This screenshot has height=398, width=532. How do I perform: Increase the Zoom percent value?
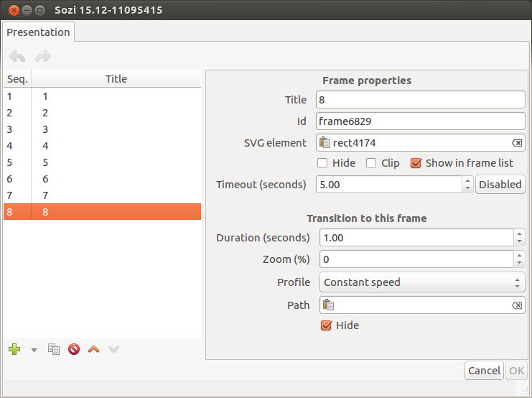(x=520, y=255)
